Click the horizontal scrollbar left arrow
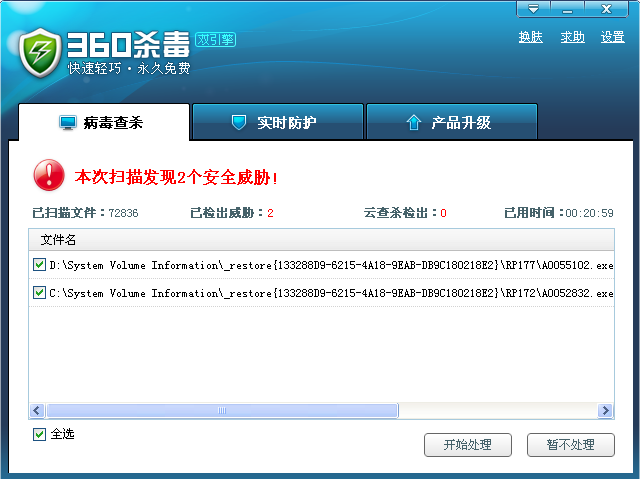 click(37, 410)
